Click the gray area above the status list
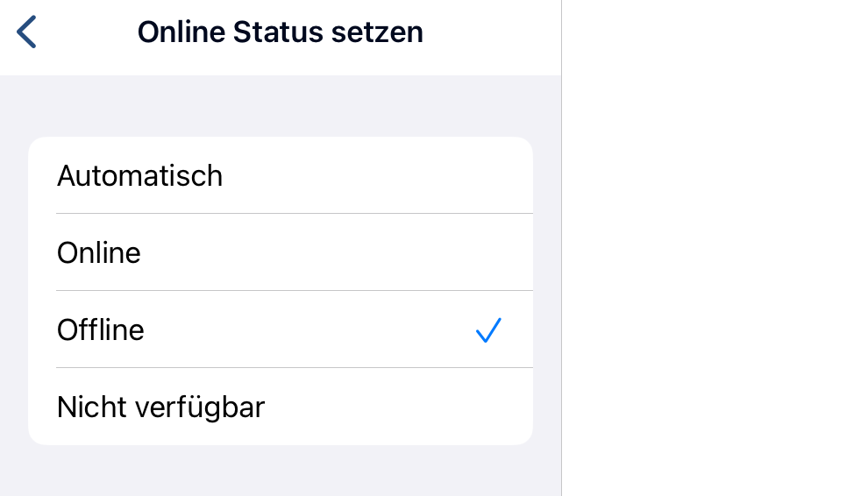This screenshot has width=868, height=496. click(281, 106)
